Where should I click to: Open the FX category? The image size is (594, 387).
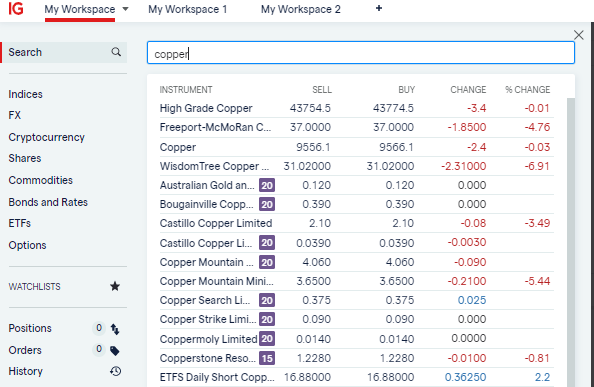(x=14, y=115)
